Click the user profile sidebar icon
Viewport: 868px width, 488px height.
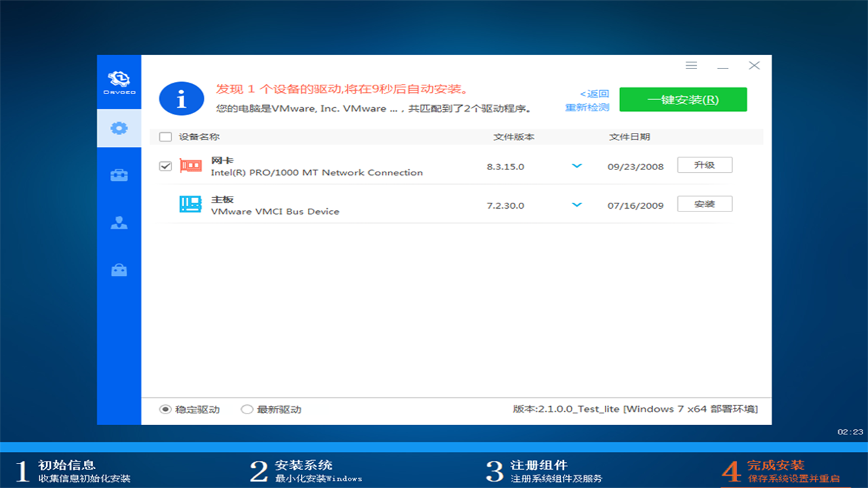[119, 222]
